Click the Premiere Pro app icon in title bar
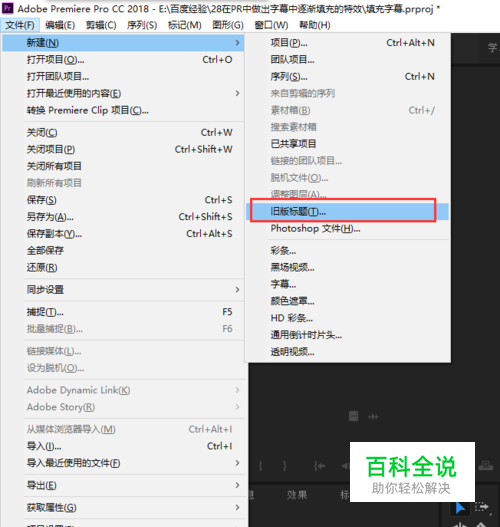 click(7, 8)
